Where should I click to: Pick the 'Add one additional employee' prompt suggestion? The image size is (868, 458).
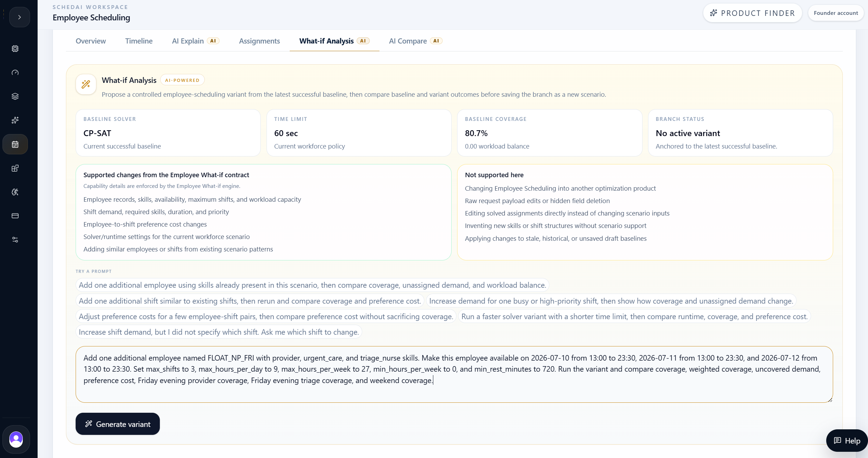(x=312, y=285)
